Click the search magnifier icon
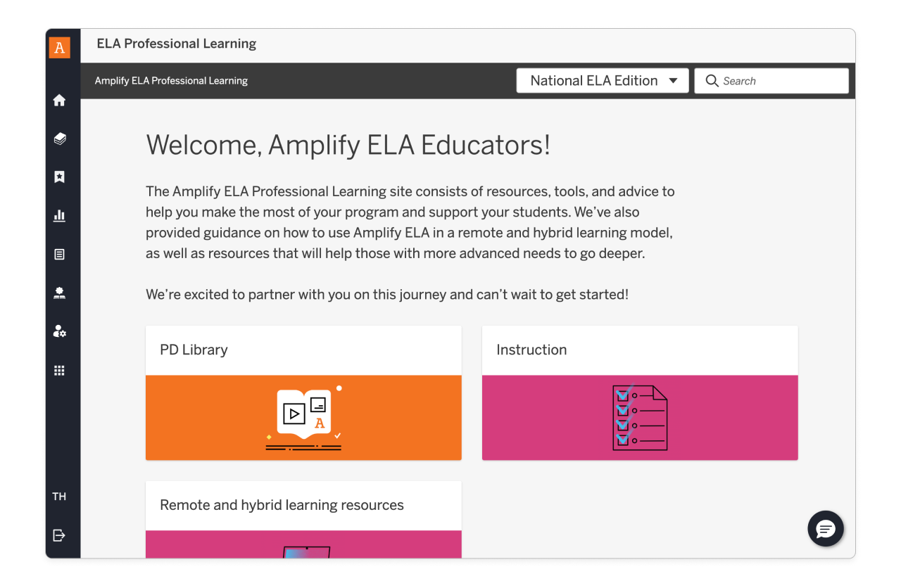 pyautogui.click(x=712, y=81)
